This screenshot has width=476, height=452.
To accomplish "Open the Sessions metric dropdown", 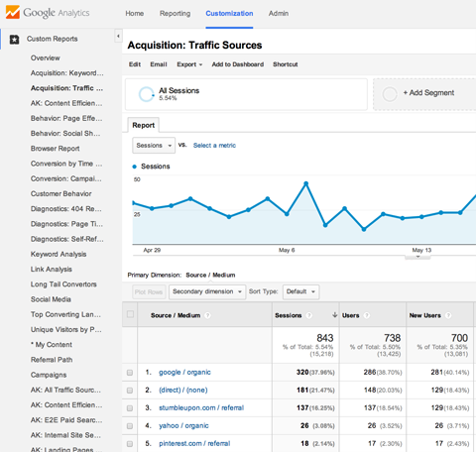I will click(x=154, y=146).
